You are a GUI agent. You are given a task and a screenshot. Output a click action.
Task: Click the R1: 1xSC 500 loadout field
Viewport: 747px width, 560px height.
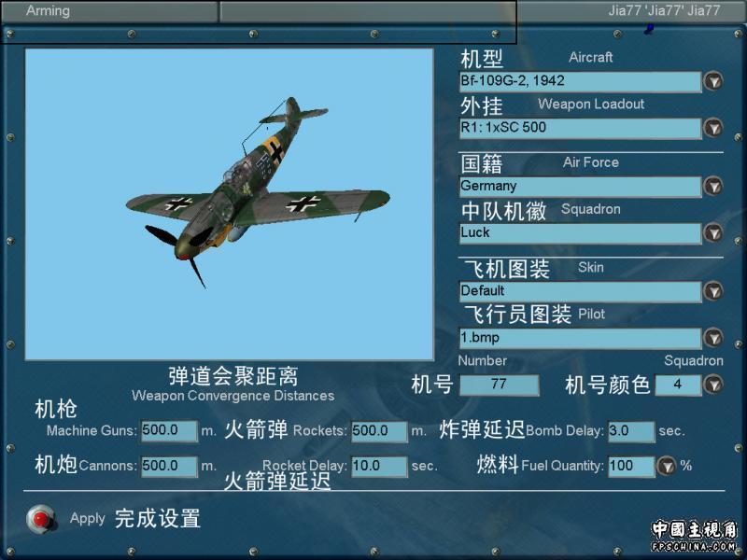click(x=580, y=128)
